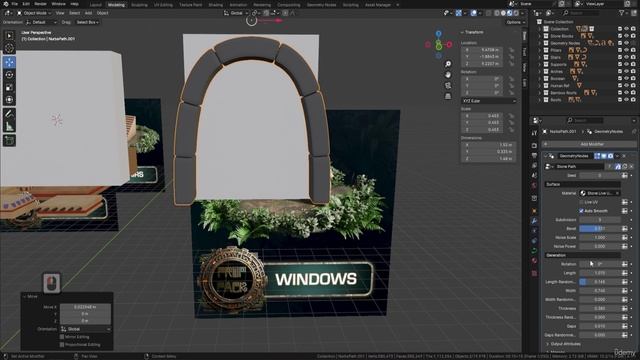The height and width of the screenshot is (360, 640).
Task: Open the Object Mode dropdown
Action: coord(34,13)
